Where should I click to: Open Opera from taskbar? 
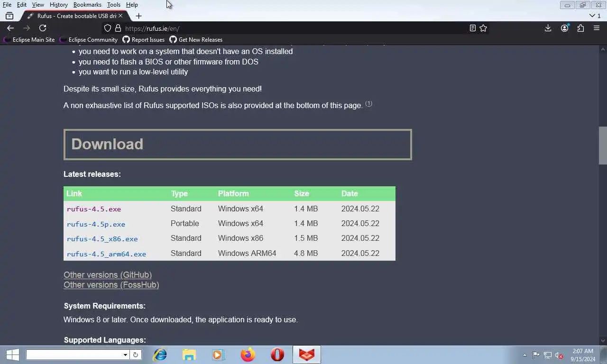277,355
